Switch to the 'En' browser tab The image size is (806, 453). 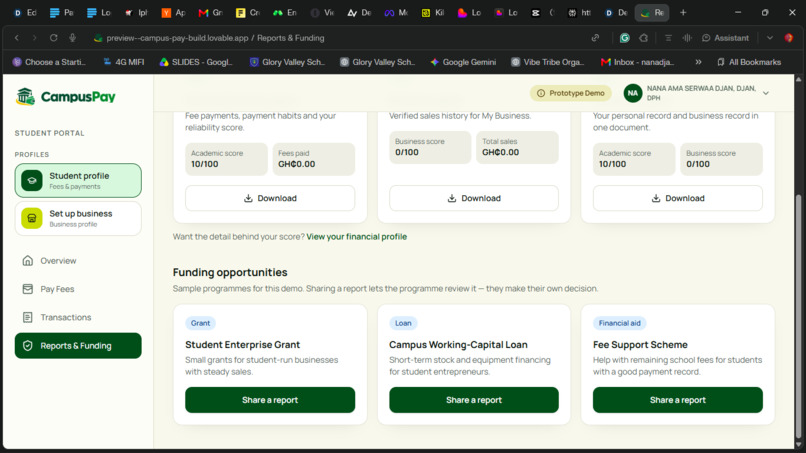(285, 12)
